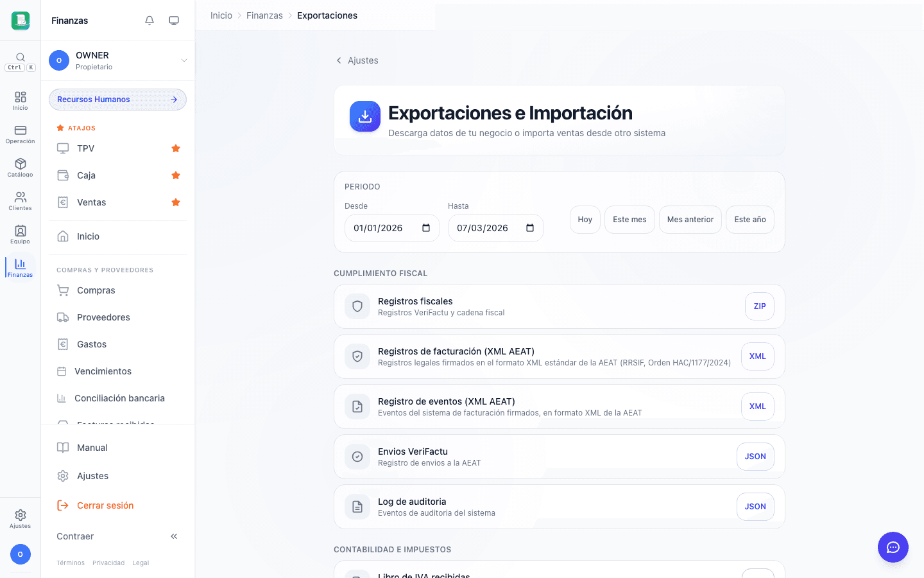Open Operación section in icon rail

pos(21,134)
